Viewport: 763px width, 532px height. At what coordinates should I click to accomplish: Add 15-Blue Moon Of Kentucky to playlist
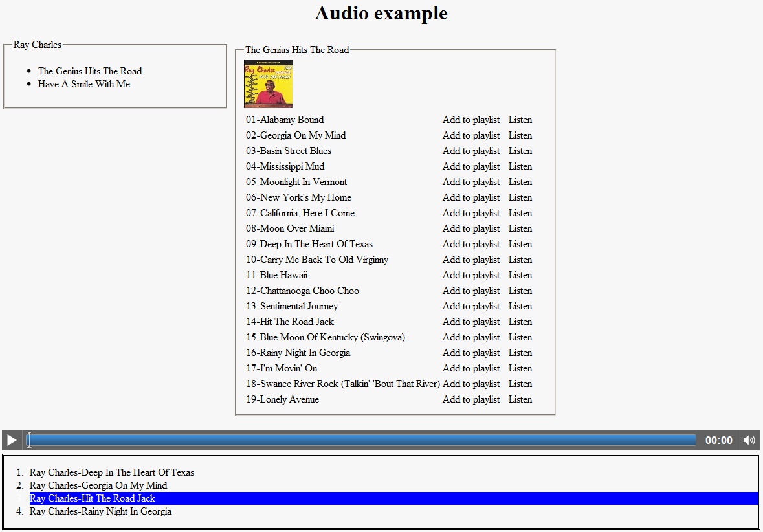(x=471, y=338)
